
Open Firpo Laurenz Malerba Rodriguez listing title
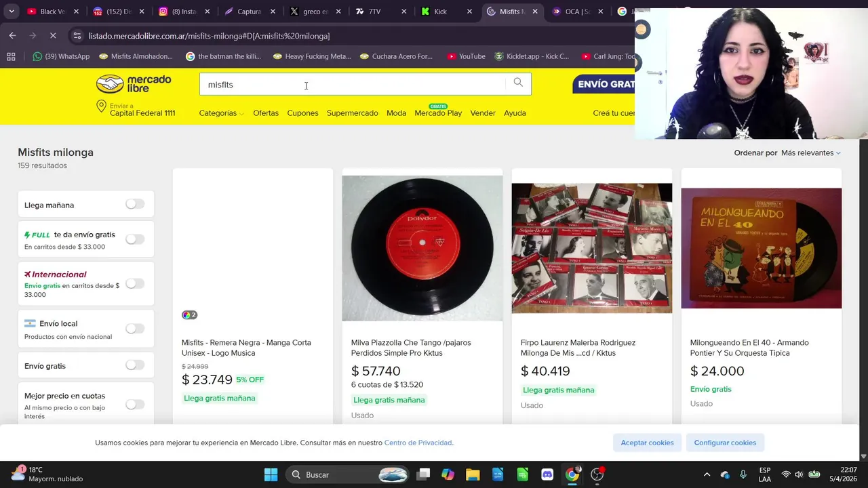tap(578, 348)
